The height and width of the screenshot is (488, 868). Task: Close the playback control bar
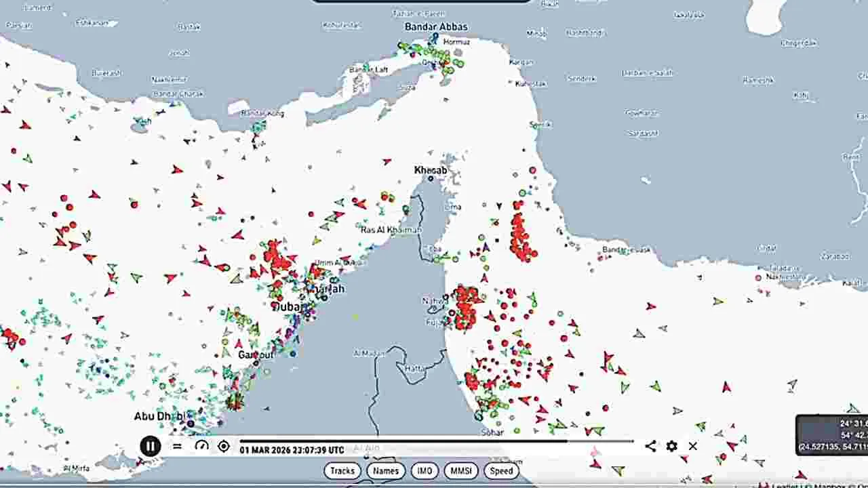click(x=692, y=446)
